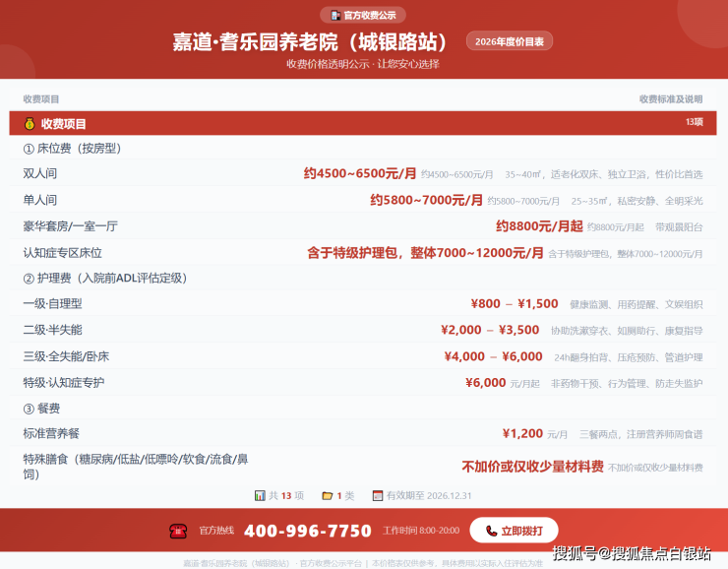Screen dimensions: 728x569
Task: Select the 标准营养餐 row
Action: (363, 434)
